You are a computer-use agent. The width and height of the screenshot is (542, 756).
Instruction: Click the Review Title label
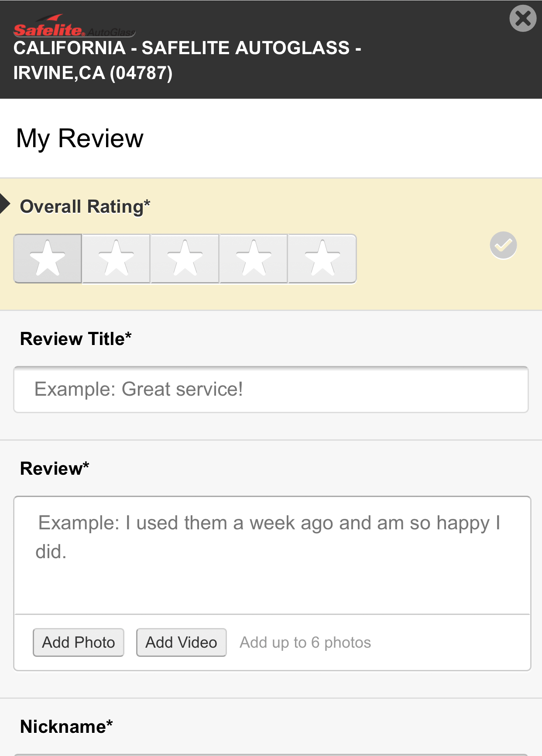[x=76, y=339]
